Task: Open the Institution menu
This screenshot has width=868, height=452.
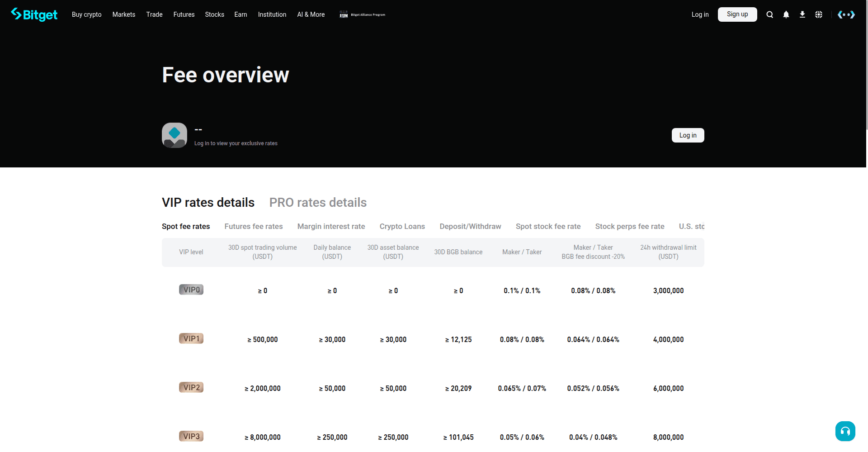Action: click(x=272, y=14)
